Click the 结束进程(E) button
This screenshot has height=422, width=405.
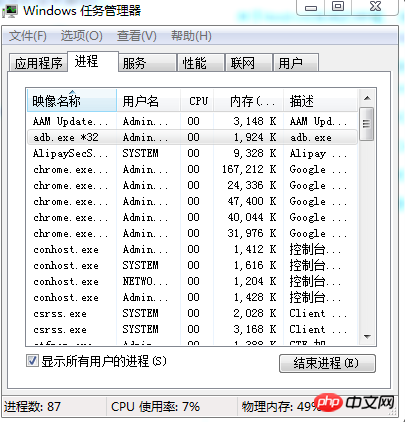[327, 363]
